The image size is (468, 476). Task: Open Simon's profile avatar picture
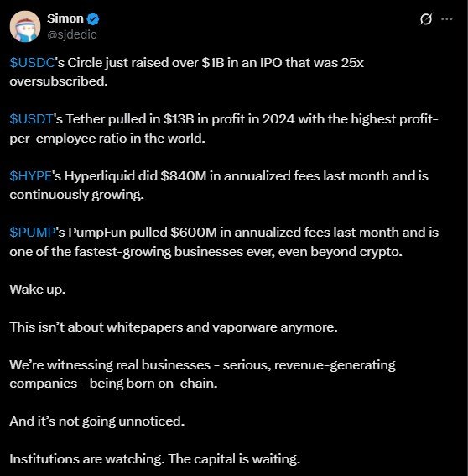pyautogui.click(x=25, y=26)
